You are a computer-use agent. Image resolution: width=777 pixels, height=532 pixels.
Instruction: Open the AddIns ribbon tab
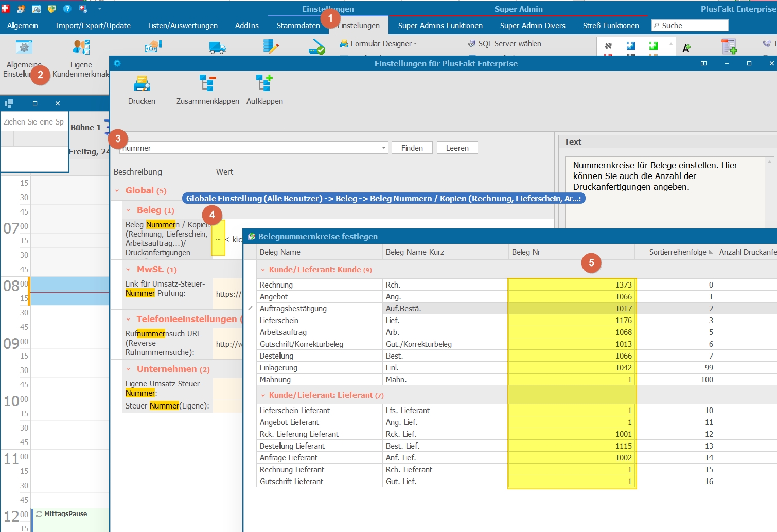[x=247, y=26]
